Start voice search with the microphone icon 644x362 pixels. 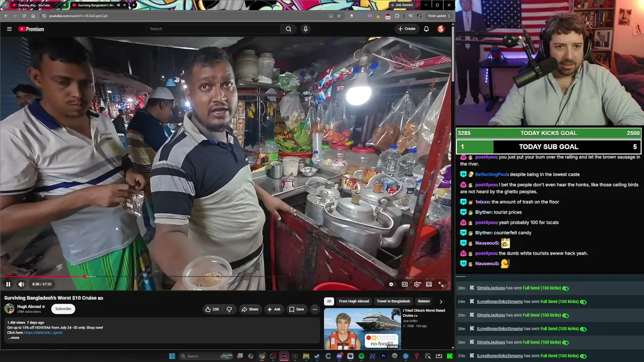305,29
